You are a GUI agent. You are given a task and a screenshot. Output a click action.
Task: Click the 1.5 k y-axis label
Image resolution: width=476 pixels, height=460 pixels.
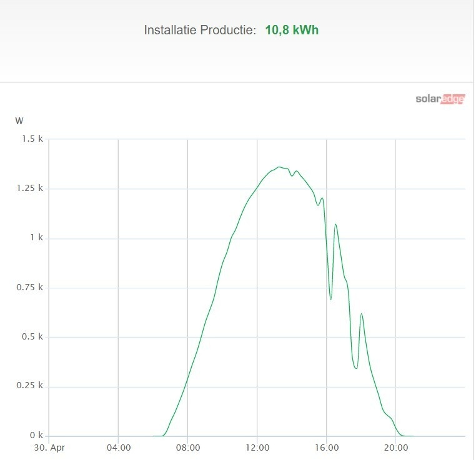coord(32,139)
